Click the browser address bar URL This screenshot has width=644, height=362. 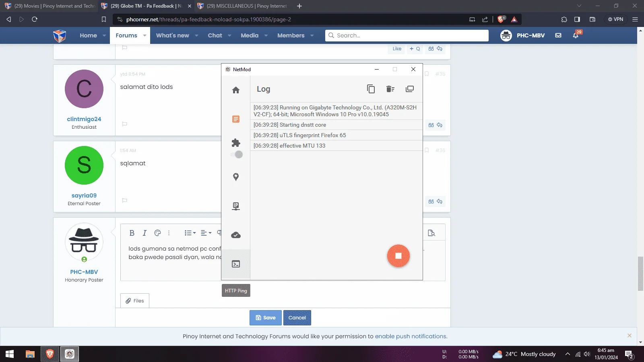pos(208,19)
